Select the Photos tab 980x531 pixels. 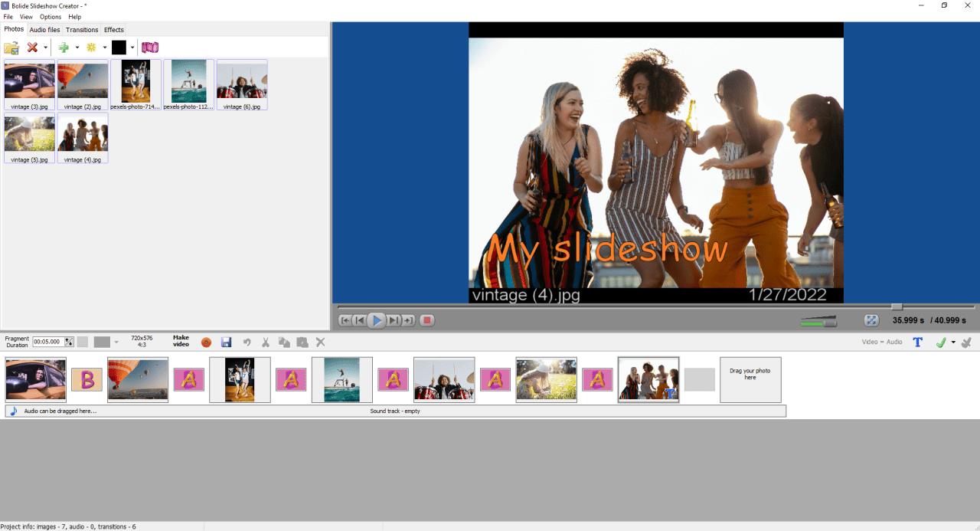tap(14, 29)
